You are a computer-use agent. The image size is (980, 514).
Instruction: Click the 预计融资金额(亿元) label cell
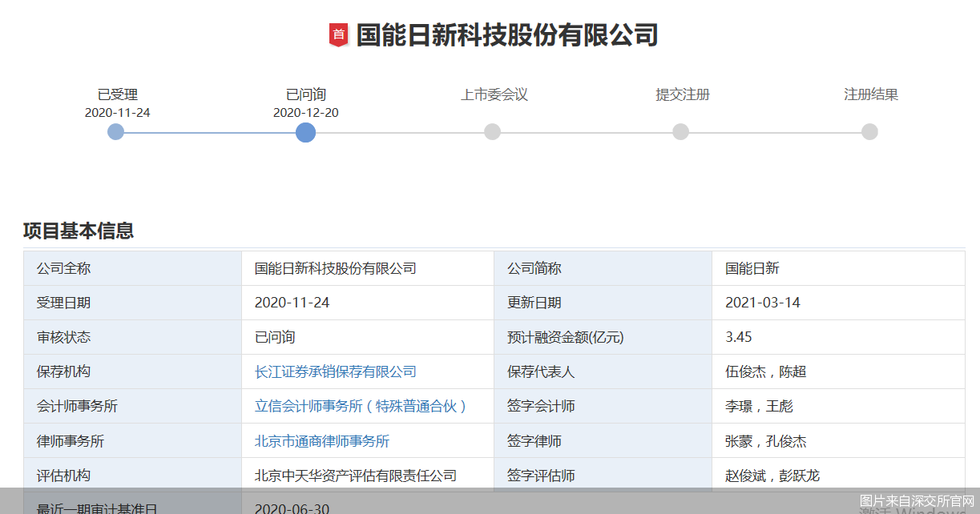(603, 337)
